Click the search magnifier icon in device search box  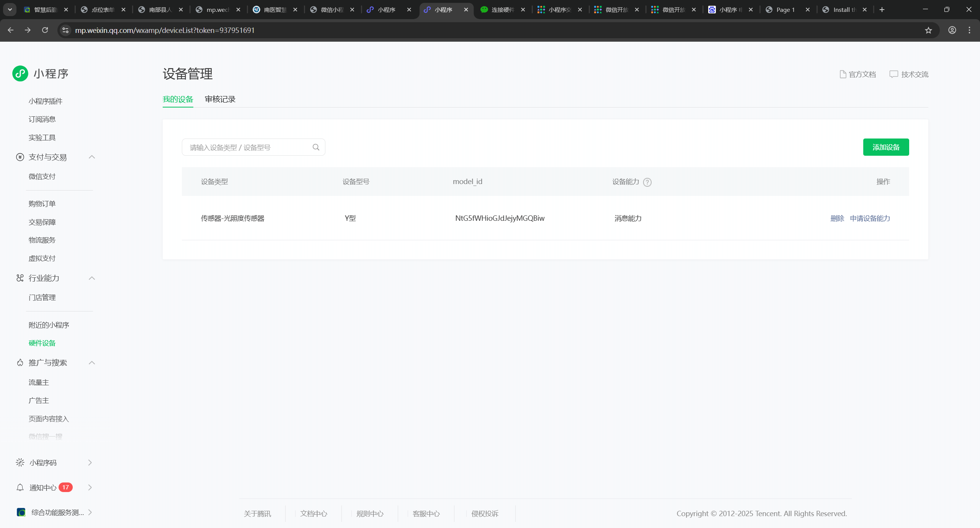click(x=316, y=147)
